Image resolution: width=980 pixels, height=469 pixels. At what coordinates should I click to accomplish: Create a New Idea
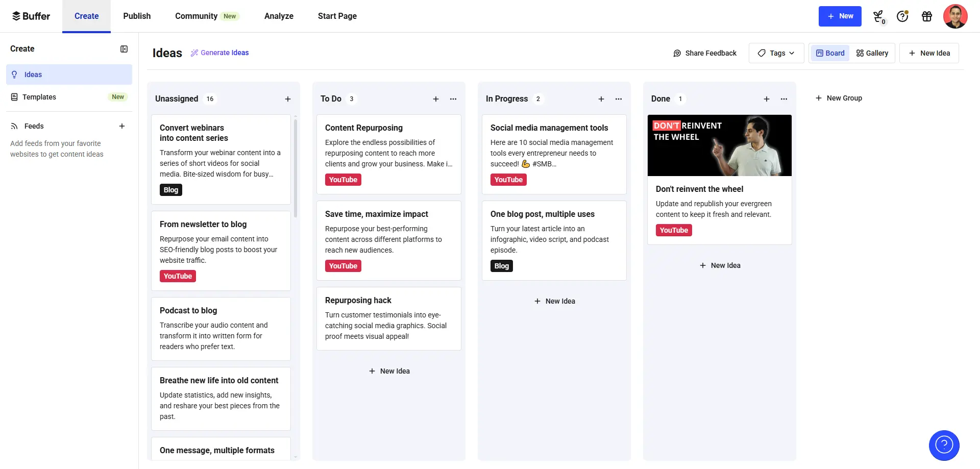(929, 53)
